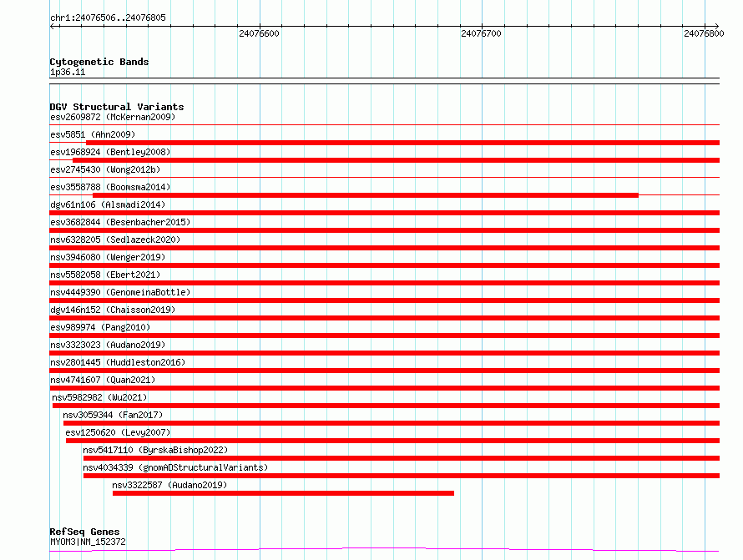743x560 pixels.
Task: Click the red bar under esv1968924 (Bentley2008)
Action: tap(397, 160)
